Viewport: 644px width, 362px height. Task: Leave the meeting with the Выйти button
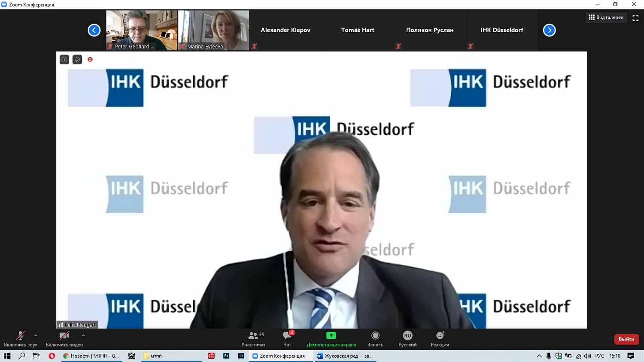coord(626,339)
